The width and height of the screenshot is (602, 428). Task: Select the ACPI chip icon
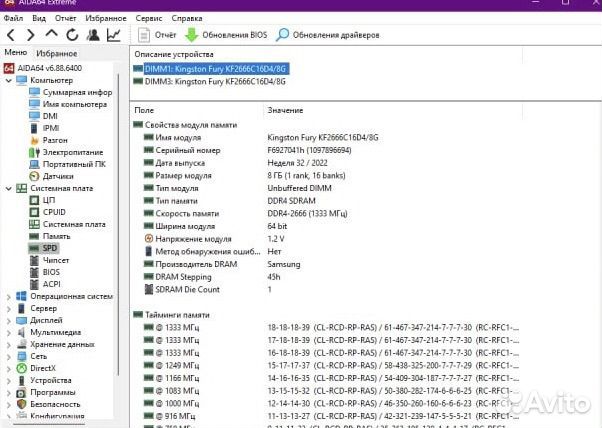point(34,284)
